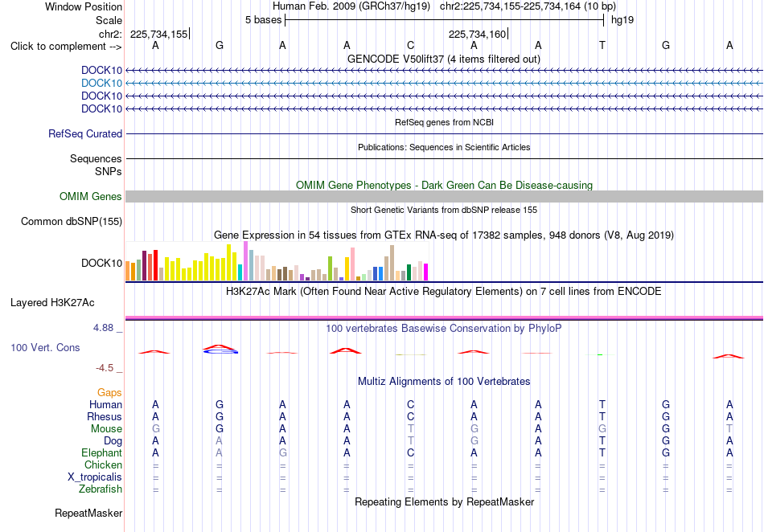The height and width of the screenshot is (532, 764).
Task: Click the Scale track label
Action: tap(109, 20)
